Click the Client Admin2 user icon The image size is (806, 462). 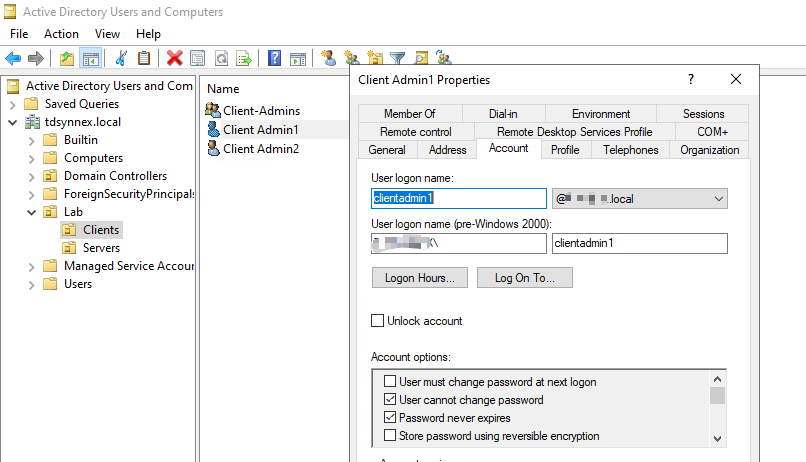coord(213,149)
